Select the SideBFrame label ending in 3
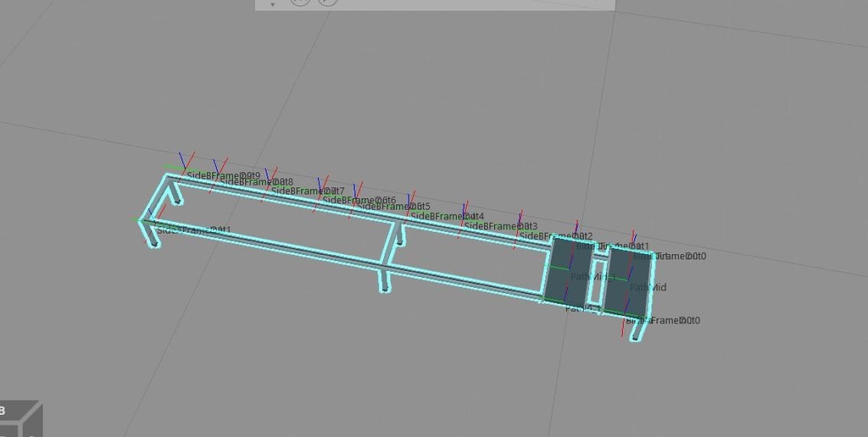868x437 pixels. (500, 225)
